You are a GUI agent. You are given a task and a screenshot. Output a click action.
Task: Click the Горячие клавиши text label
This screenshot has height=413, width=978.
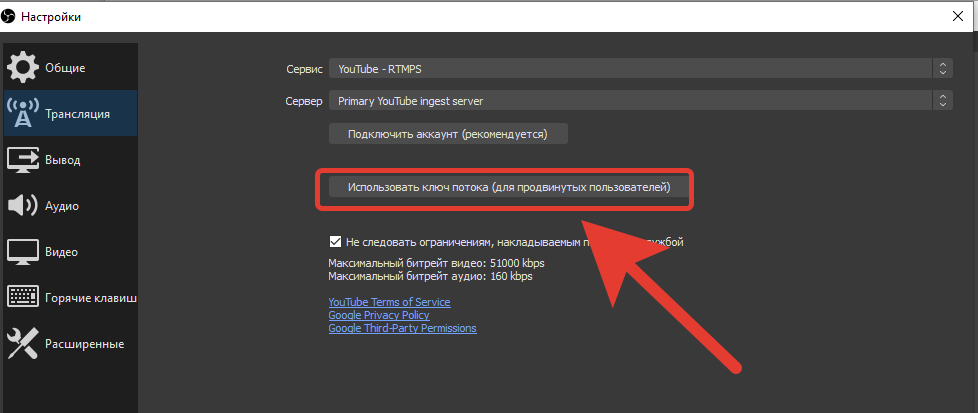pos(90,298)
